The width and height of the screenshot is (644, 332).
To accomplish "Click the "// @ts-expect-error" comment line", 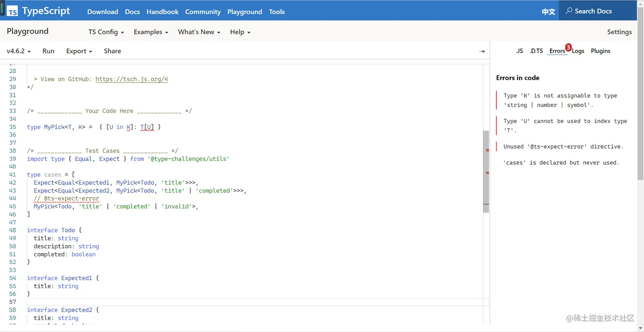I will point(66,198).
